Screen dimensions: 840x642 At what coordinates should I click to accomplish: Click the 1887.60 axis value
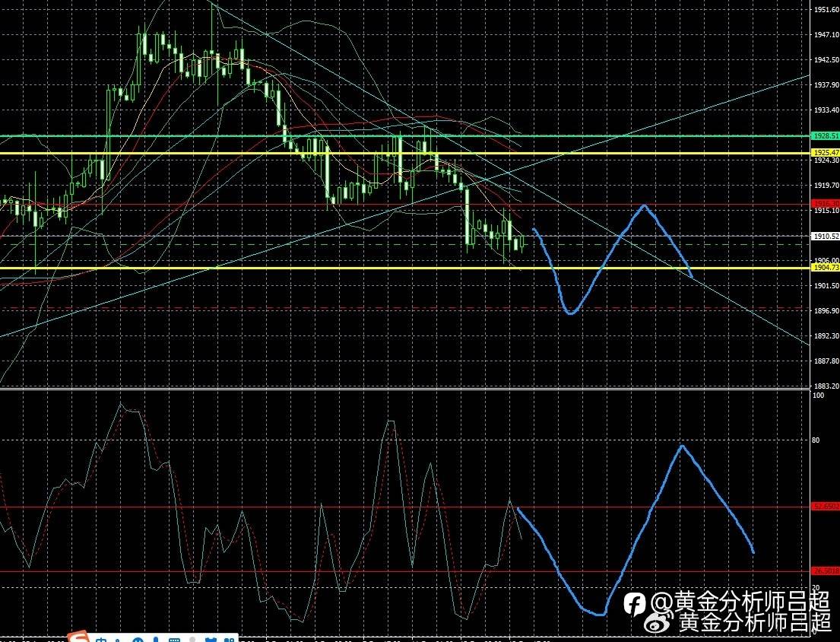tap(826, 361)
